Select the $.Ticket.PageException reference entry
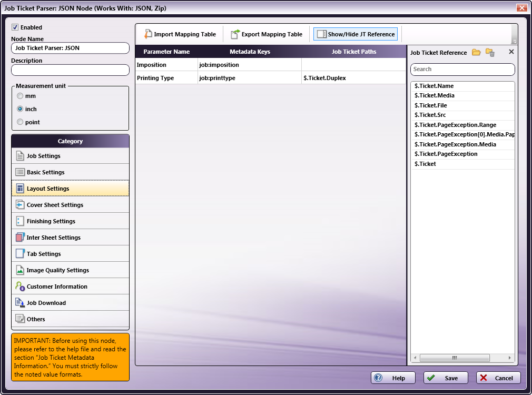The image size is (532, 395). pos(463,154)
